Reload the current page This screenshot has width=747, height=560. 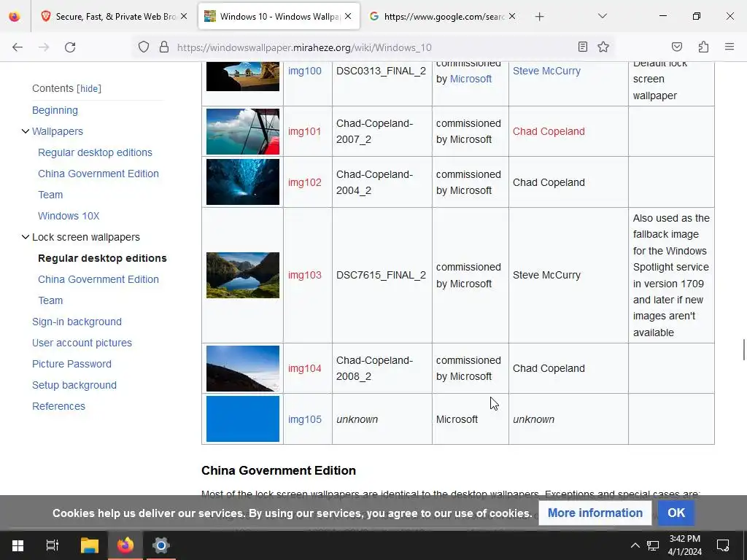tap(70, 47)
